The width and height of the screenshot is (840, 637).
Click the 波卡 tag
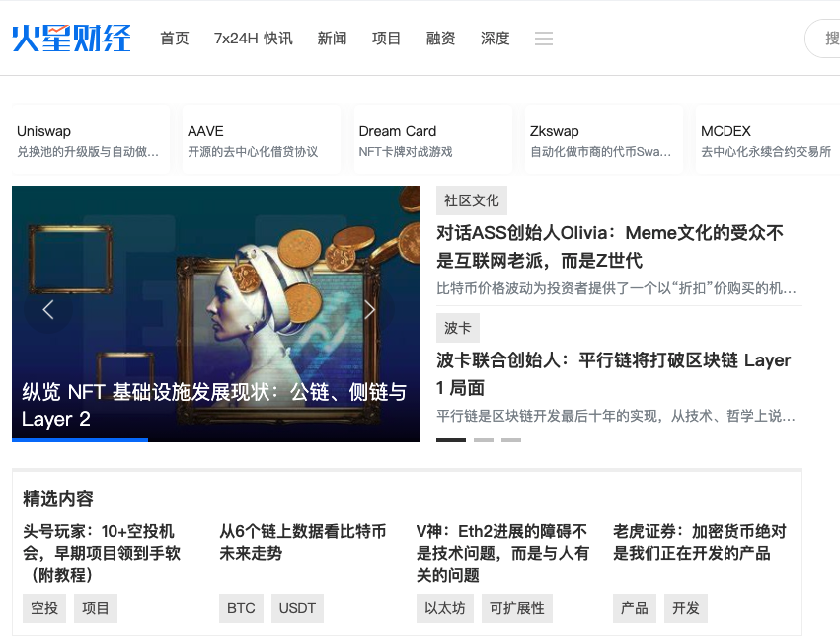click(457, 328)
